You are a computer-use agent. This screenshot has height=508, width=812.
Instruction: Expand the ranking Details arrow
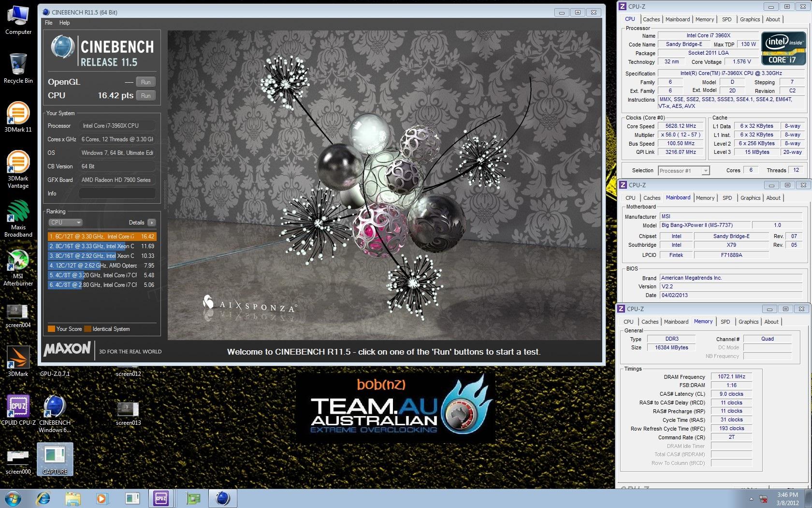point(152,223)
